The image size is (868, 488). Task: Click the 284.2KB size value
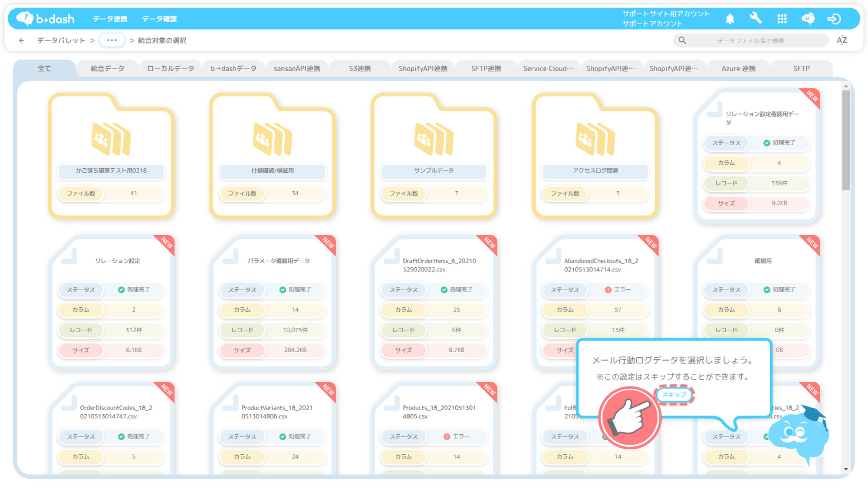click(295, 350)
